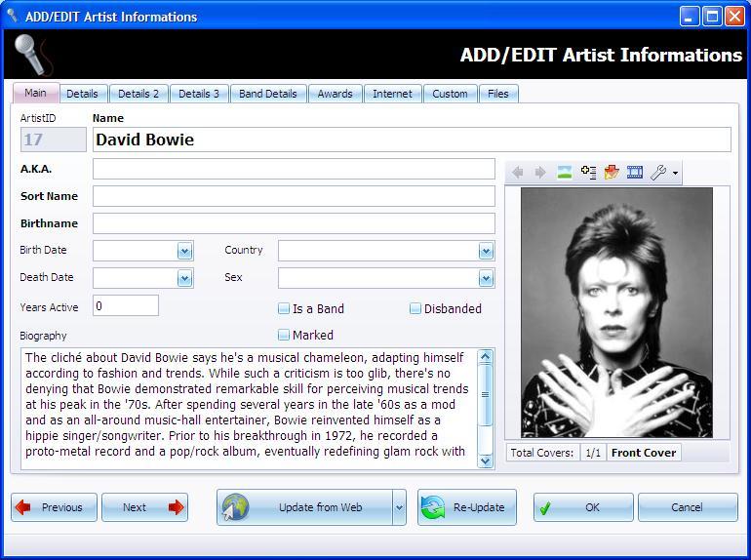The width and height of the screenshot is (751, 560).
Task: Enable the Is a Band checkbox
Action: [284, 308]
